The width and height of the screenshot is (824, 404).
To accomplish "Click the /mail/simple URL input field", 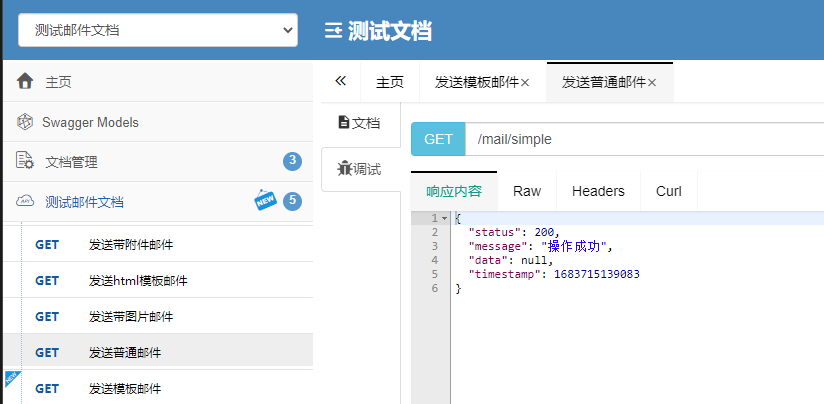I will [x=640, y=139].
